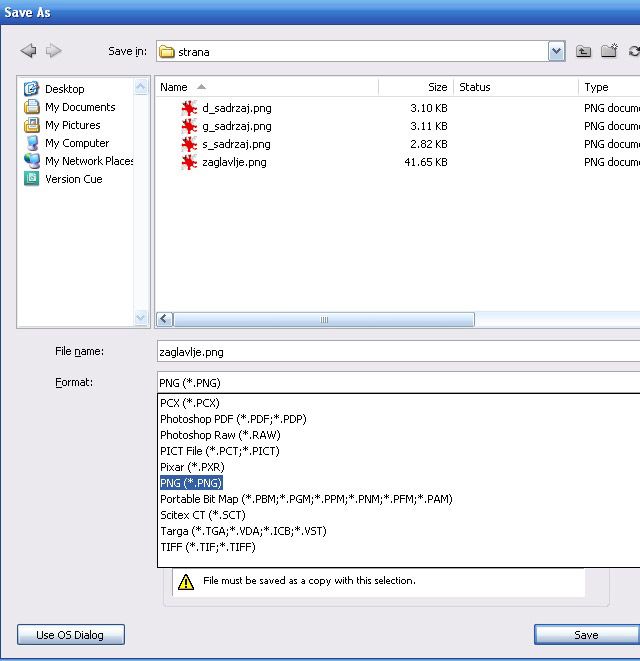Open My Documents in the places sidebar
640x661 pixels.
click(x=79, y=107)
